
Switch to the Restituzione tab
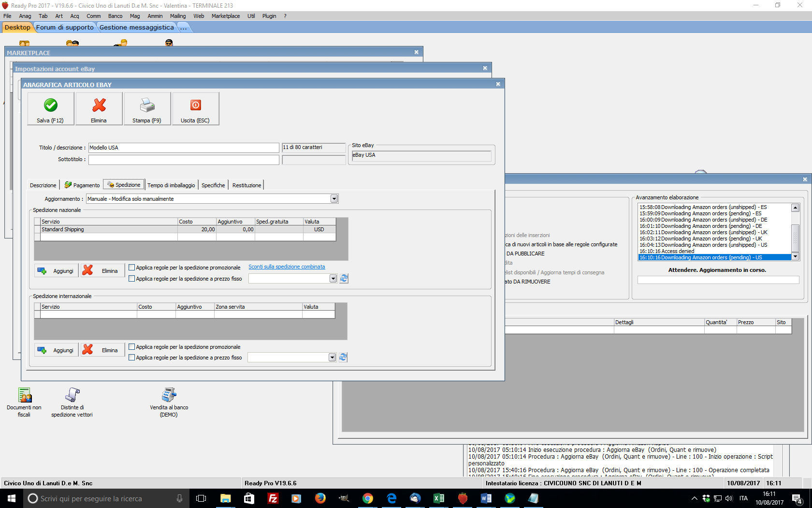click(x=246, y=185)
